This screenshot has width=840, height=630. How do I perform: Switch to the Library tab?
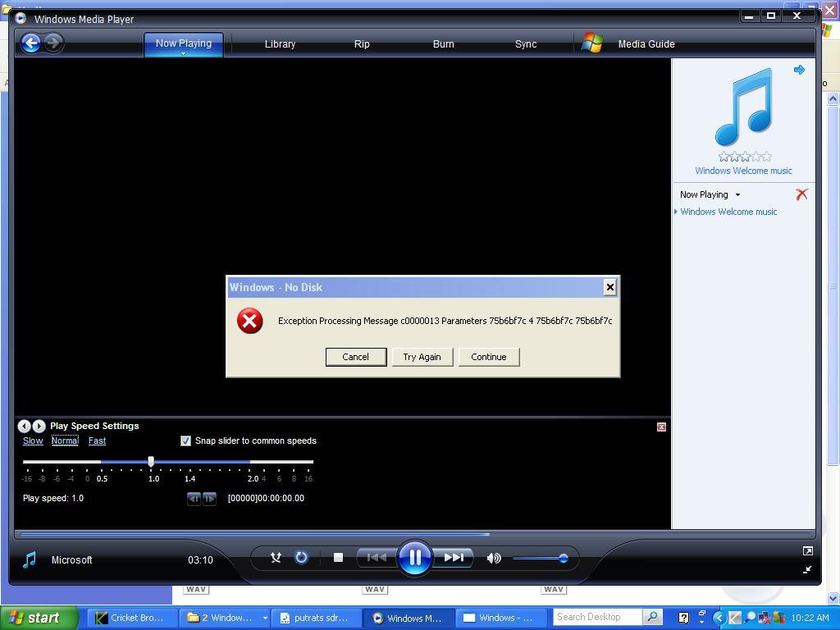coord(280,44)
